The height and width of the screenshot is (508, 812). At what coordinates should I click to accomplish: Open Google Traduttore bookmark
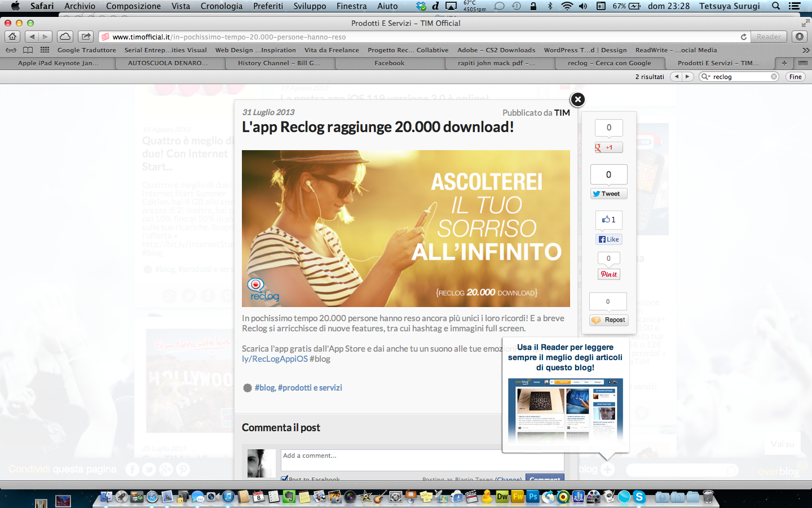[x=86, y=50]
